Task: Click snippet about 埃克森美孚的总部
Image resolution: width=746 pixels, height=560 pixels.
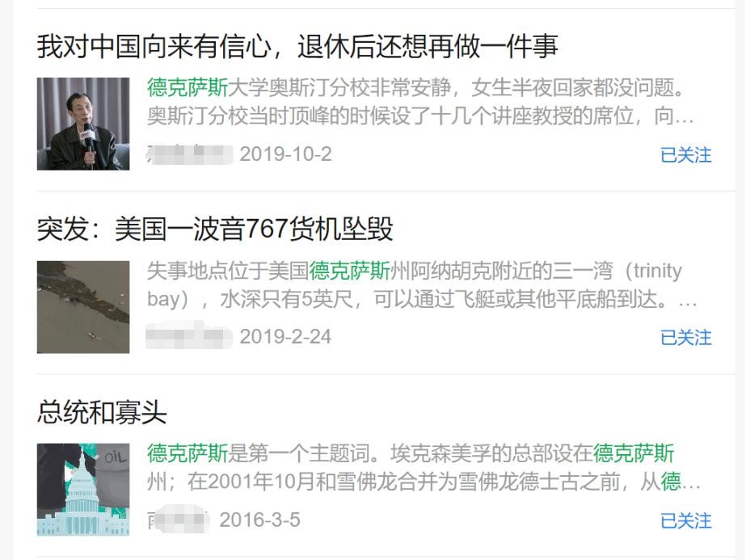Action: [424, 468]
